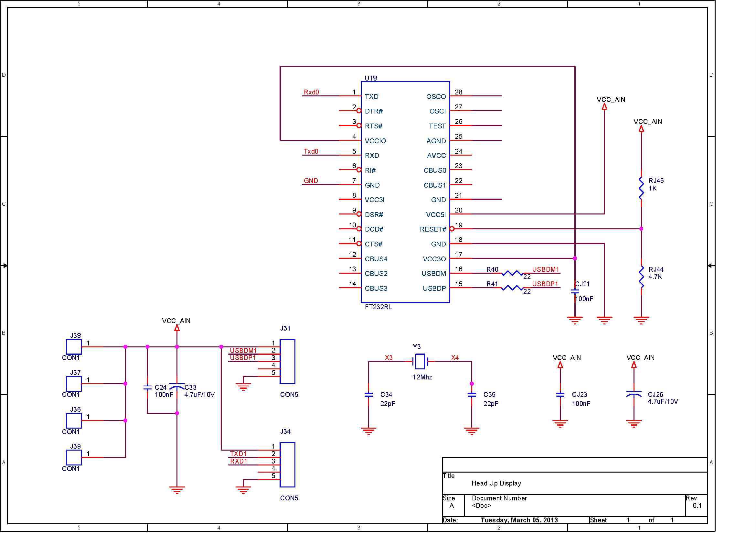Click the ground symbol below C35
Viewport: 756px width, 535px height.
point(472,431)
